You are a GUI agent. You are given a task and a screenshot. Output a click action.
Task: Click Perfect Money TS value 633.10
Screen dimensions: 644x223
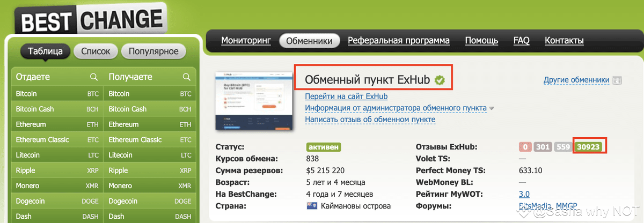(531, 170)
